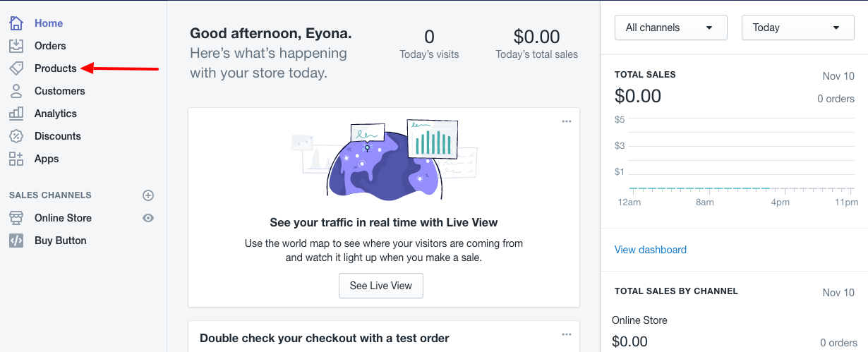Open the Today date range dropdown

click(x=797, y=28)
